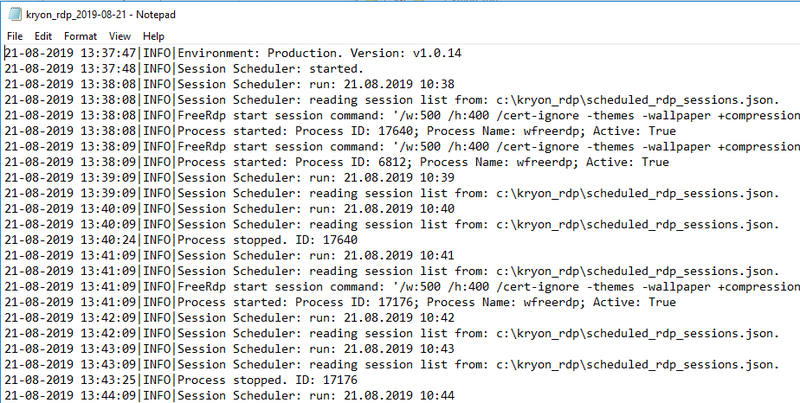Open the Format menu

(80, 36)
